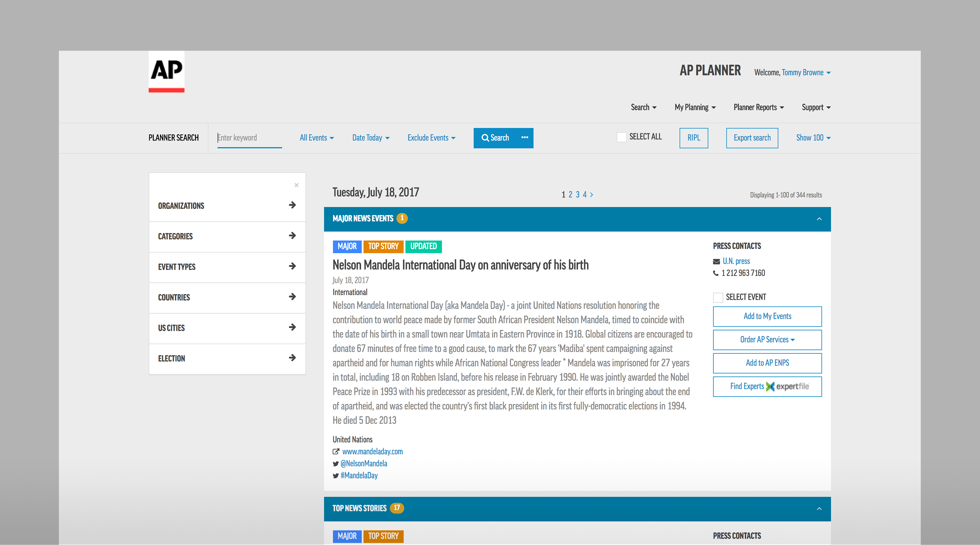Open the Exclude Events dropdown
Image resolution: width=980 pixels, height=545 pixels.
pos(431,138)
